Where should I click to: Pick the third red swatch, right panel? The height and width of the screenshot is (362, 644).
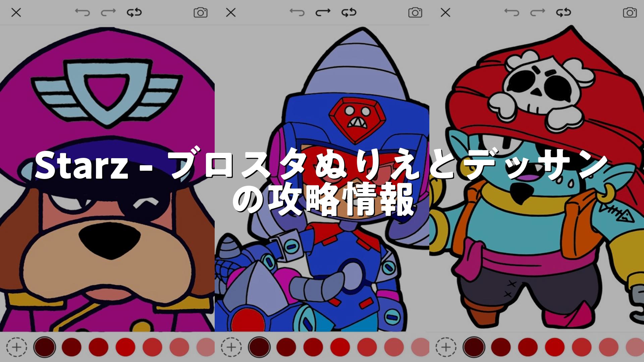[x=528, y=347]
